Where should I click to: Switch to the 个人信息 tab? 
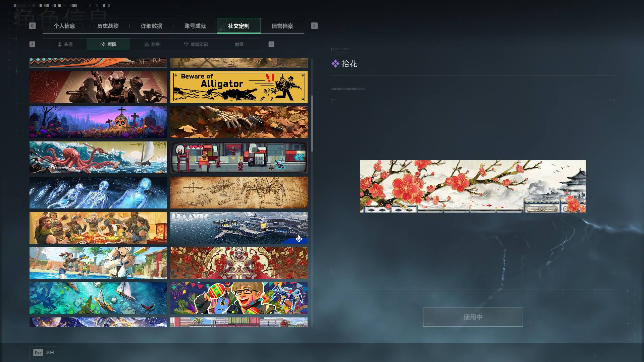tap(64, 26)
